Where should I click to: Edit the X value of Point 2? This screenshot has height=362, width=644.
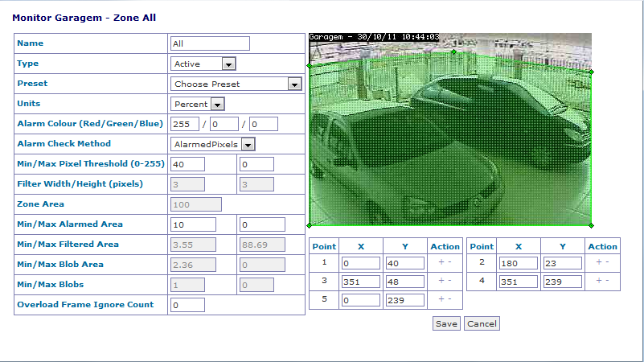(x=519, y=263)
